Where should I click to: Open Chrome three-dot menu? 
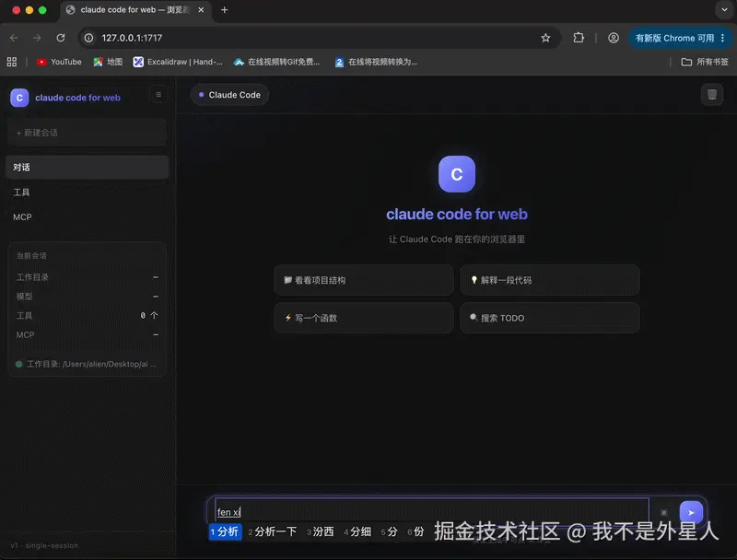[723, 38]
